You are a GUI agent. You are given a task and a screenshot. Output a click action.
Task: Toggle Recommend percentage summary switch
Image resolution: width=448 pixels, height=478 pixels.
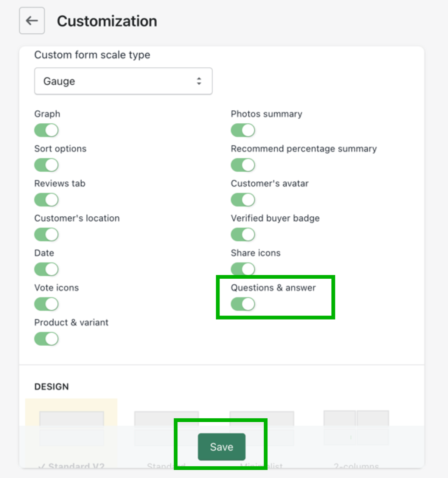243,165
